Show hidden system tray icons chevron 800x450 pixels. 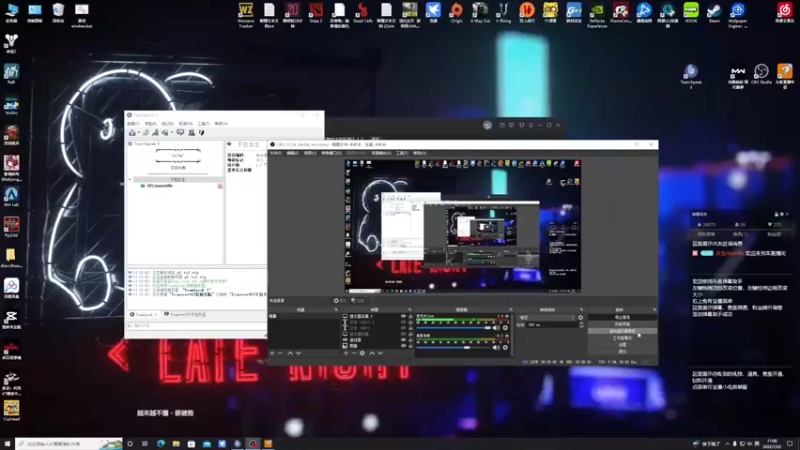click(x=728, y=444)
